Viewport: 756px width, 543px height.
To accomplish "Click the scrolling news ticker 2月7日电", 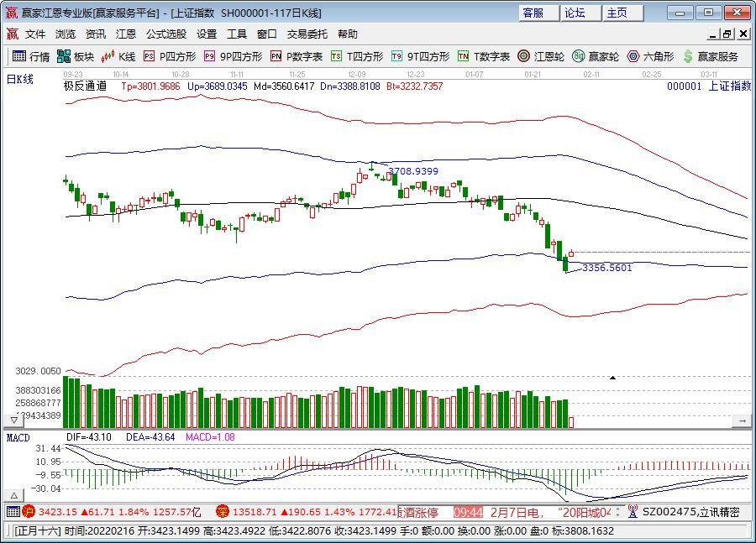I will tap(550, 512).
